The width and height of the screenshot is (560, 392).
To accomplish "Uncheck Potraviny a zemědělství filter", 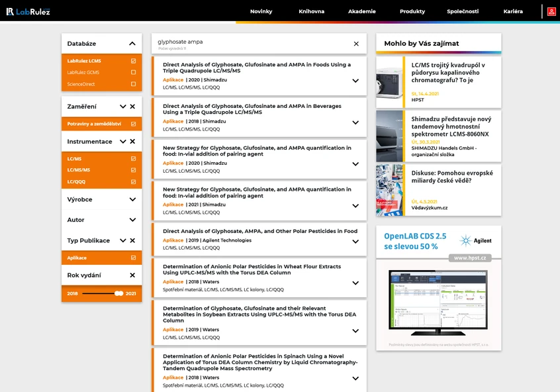I will [x=133, y=124].
